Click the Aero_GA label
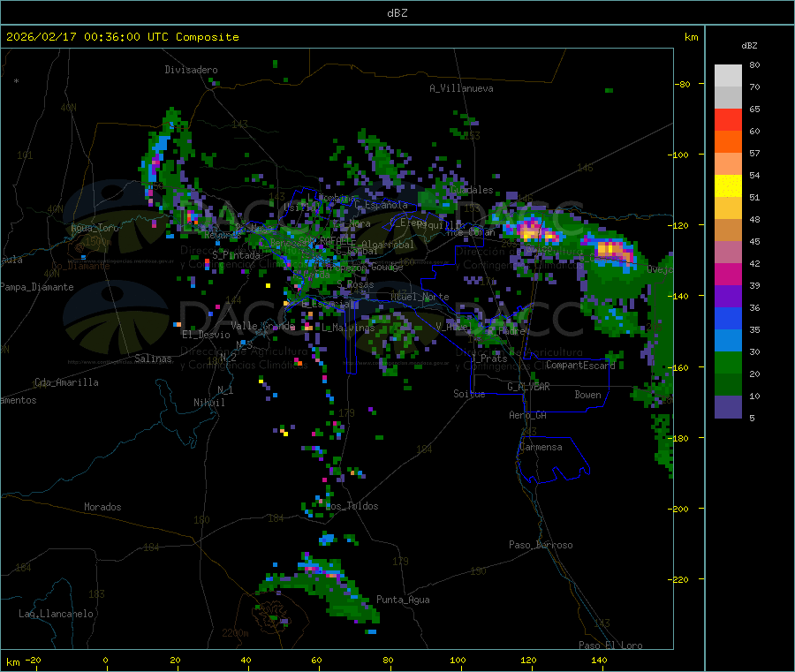795x672 pixels. pos(527,415)
